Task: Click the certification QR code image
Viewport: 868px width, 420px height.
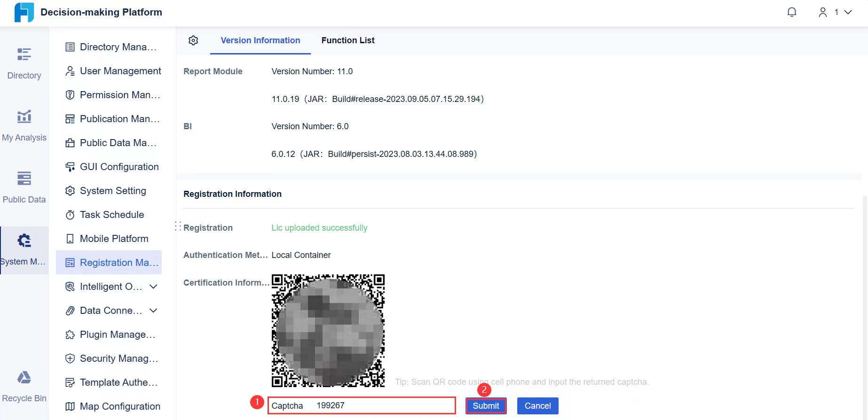Action: (x=328, y=331)
